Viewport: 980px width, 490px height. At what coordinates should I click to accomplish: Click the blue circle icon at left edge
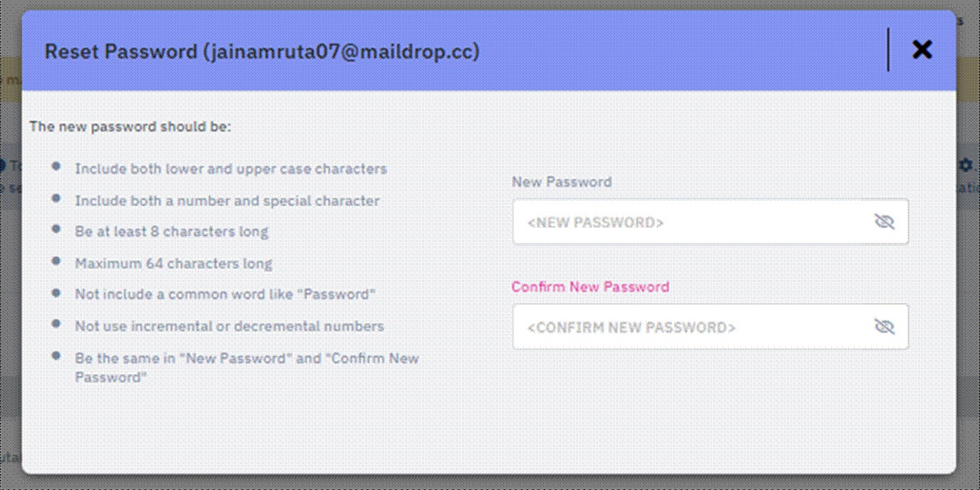click(3, 165)
